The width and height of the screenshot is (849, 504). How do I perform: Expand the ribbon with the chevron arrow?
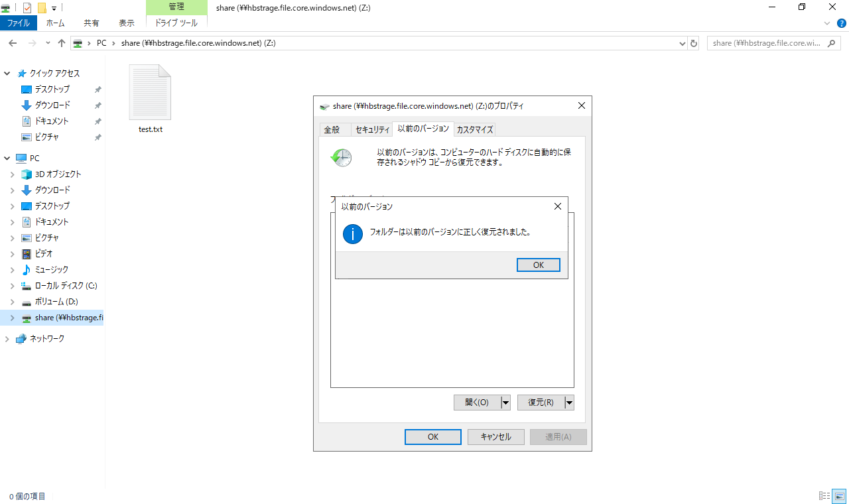[827, 23]
